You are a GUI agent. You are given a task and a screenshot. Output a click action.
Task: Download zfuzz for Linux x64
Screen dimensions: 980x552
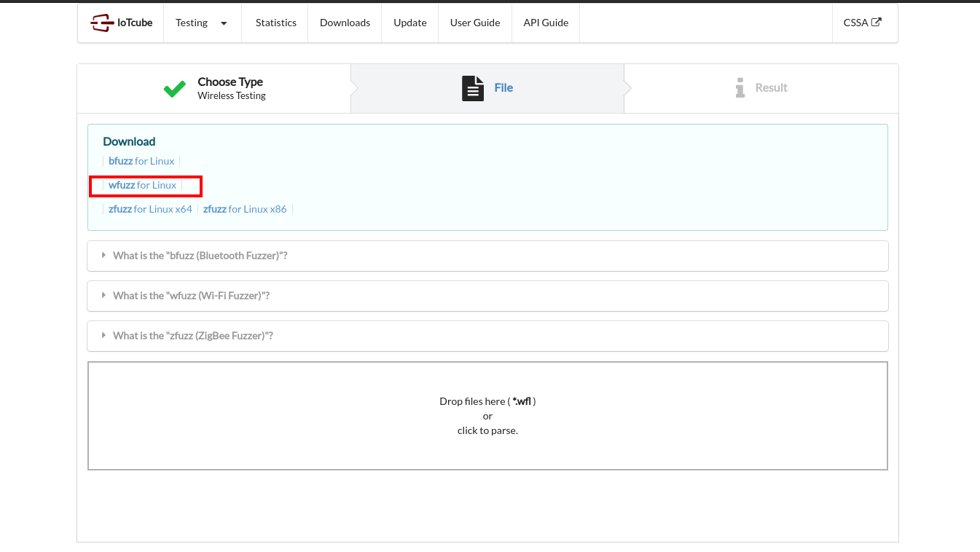[x=150, y=209]
